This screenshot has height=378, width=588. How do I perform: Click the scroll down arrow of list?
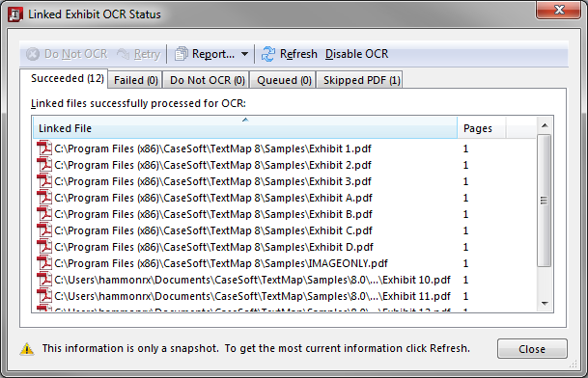pyautogui.click(x=545, y=304)
